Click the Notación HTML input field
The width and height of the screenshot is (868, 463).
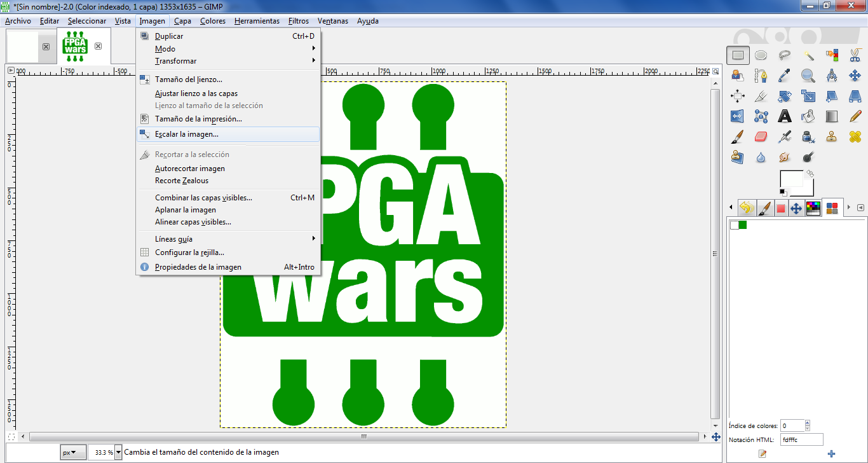tap(802, 439)
